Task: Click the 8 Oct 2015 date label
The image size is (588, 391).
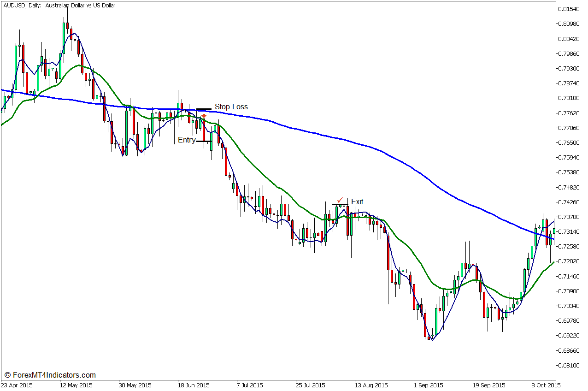Action: pyautogui.click(x=546, y=385)
